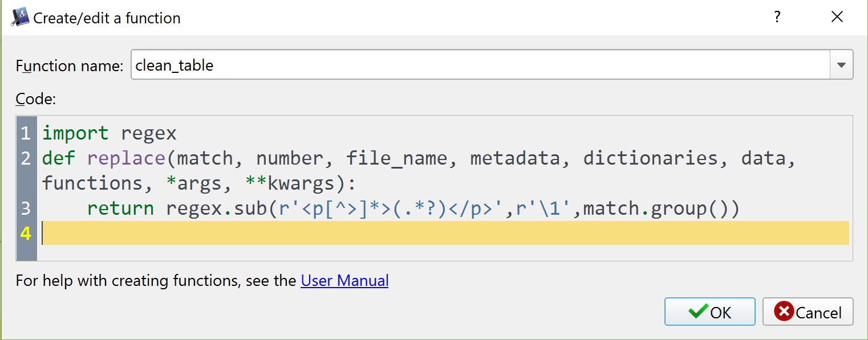The image size is (868, 340).
Task: Click into the clean_table function name field
Action: pyautogui.click(x=479, y=65)
